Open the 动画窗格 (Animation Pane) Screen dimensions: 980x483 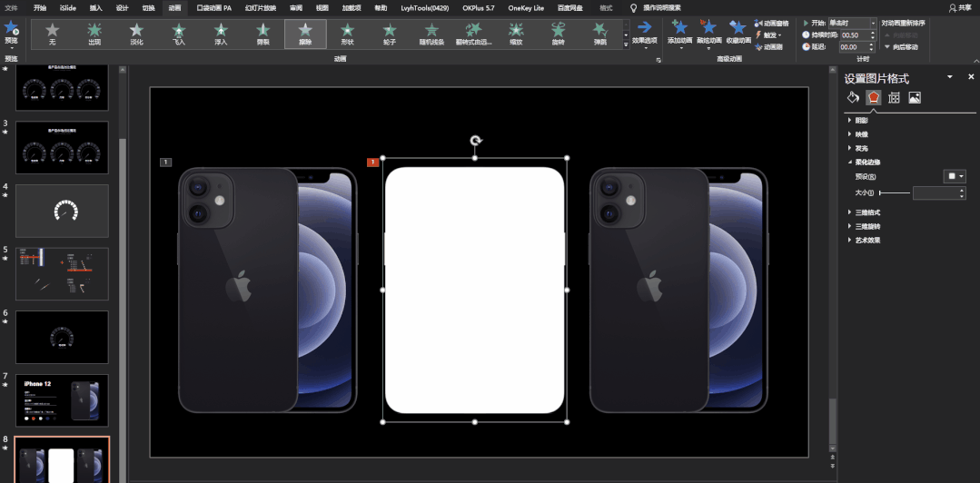tap(771, 23)
